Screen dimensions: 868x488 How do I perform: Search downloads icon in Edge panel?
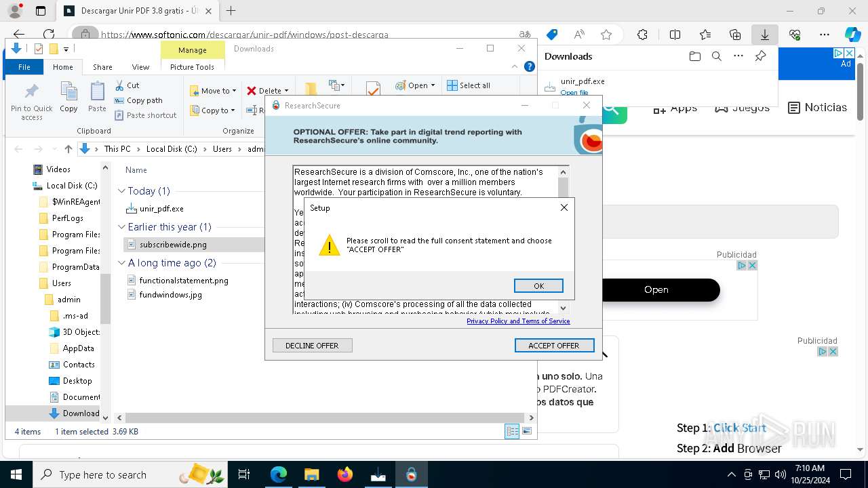click(x=716, y=56)
